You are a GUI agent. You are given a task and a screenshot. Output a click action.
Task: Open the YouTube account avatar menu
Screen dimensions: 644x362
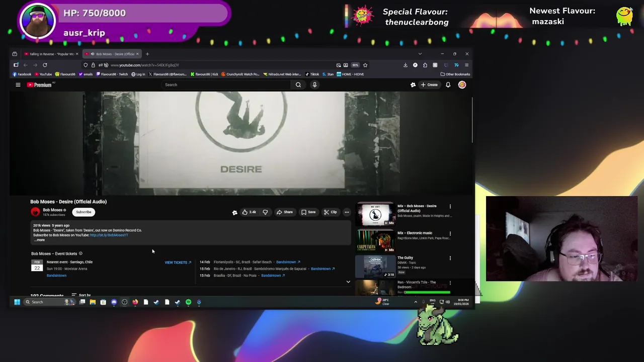click(462, 85)
